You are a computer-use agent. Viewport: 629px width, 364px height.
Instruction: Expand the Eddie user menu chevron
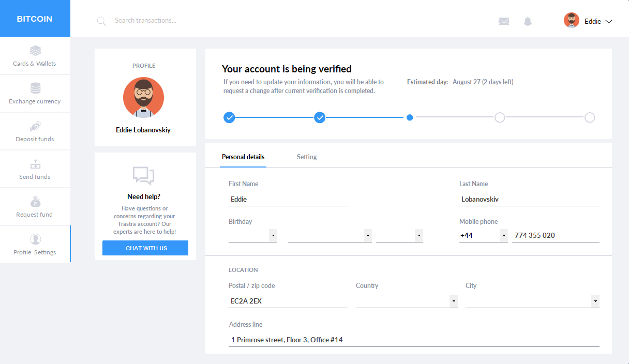point(608,22)
